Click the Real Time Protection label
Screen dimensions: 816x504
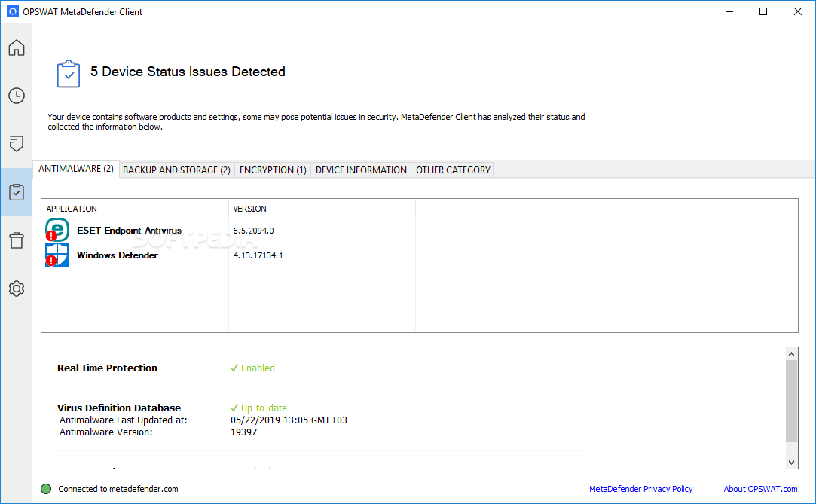pos(107,368)
